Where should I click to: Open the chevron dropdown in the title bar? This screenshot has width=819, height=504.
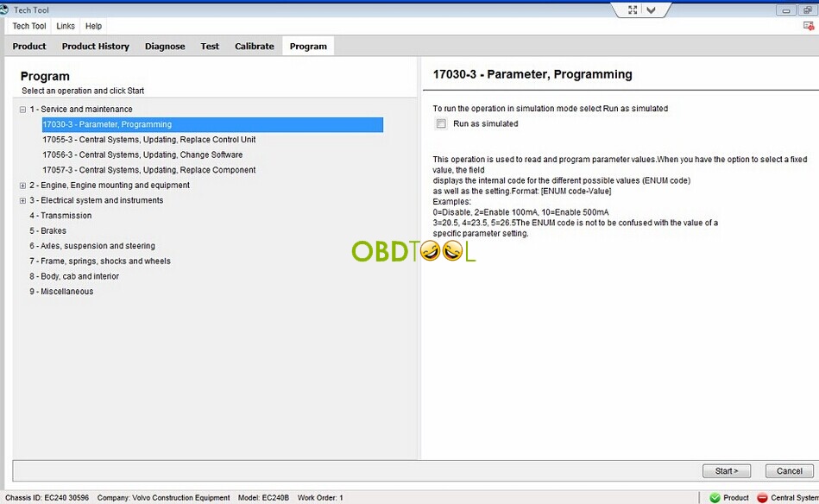[651, 9]
